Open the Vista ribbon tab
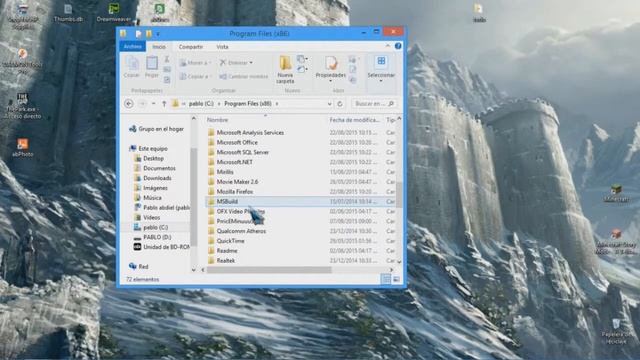640x360 pixels. click(x=222, y=47)
